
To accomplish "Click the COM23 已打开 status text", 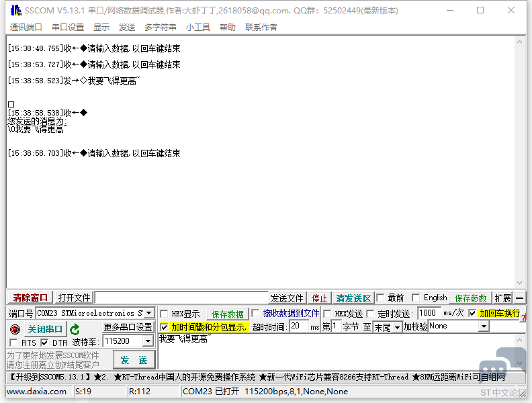I will point(265,392).
